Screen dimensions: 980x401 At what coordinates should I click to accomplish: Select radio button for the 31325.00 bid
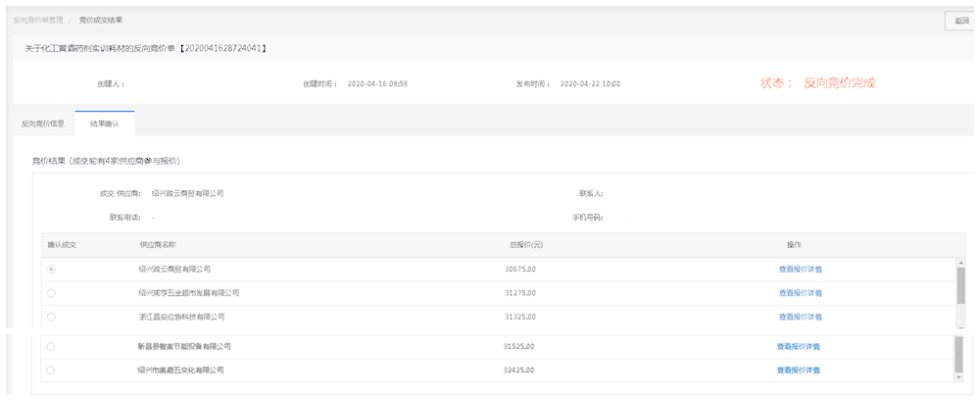click(x=51, y=317)
